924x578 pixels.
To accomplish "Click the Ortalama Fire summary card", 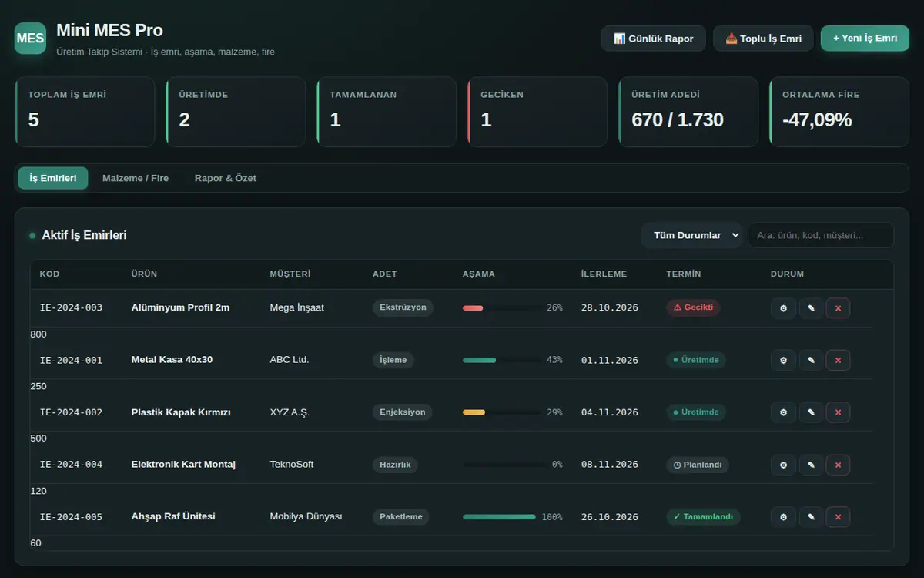I will pos(839,112).
